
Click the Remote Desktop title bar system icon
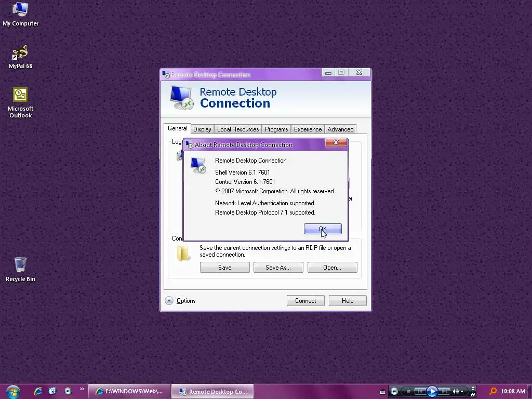166,74
